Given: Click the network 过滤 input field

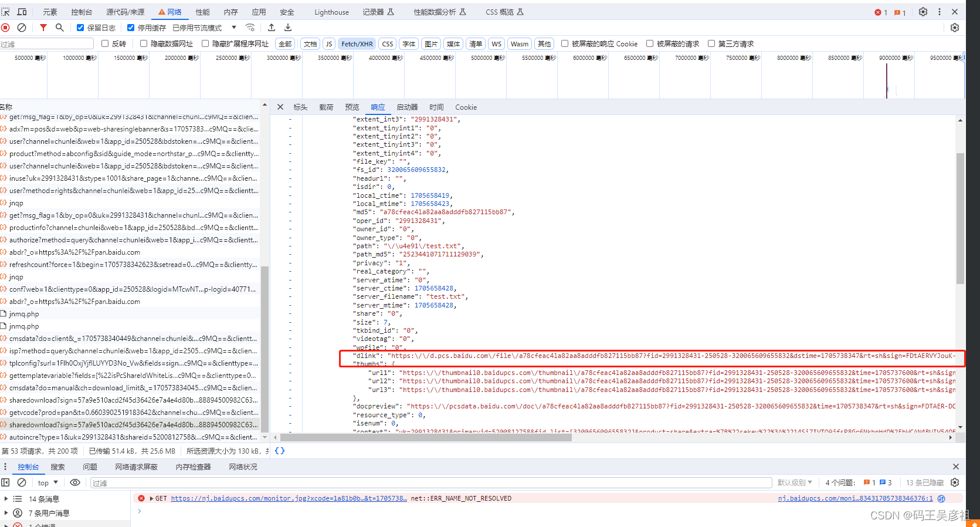Looking at the screenshot, I should coord(47,43).
